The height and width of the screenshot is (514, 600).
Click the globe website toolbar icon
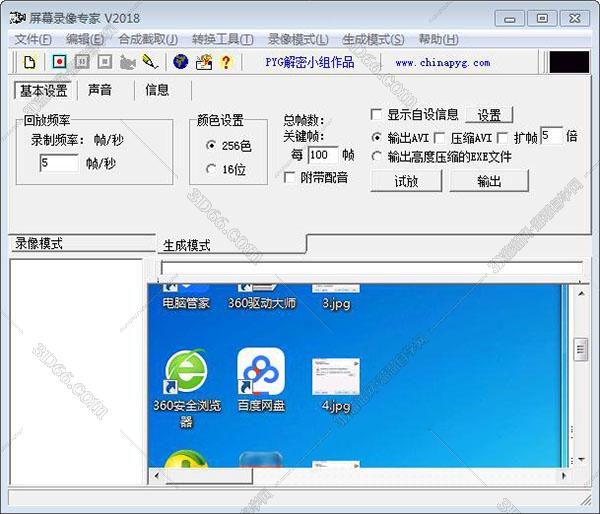(181, 62)
